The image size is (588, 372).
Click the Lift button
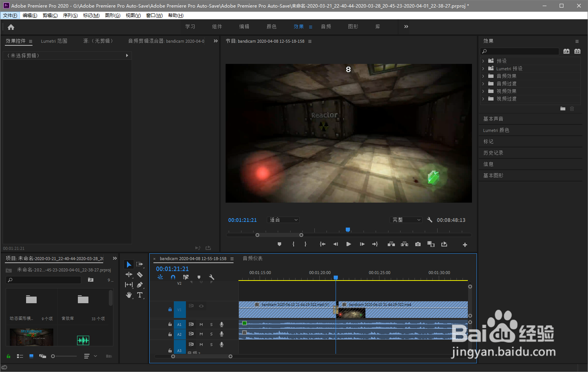click(391, 244)
